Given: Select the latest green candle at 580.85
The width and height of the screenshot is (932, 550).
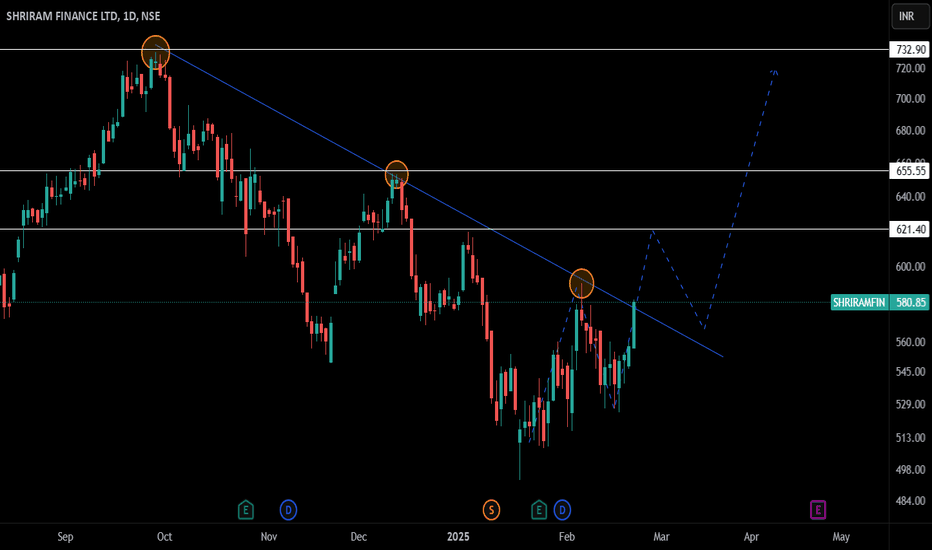Looking at the screenshot, I should point(634,325).
